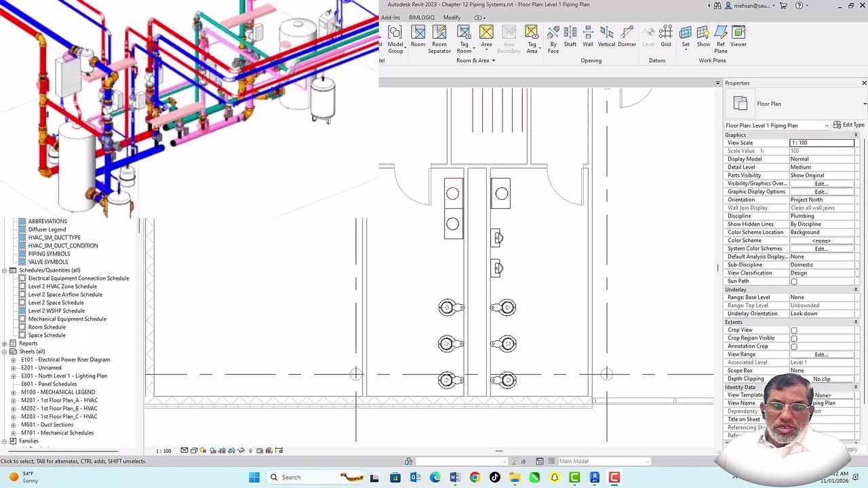The width and height of the screenshot is (868, 488).
Task: Click the Help question mark icon
Action: tap(800, 5)
